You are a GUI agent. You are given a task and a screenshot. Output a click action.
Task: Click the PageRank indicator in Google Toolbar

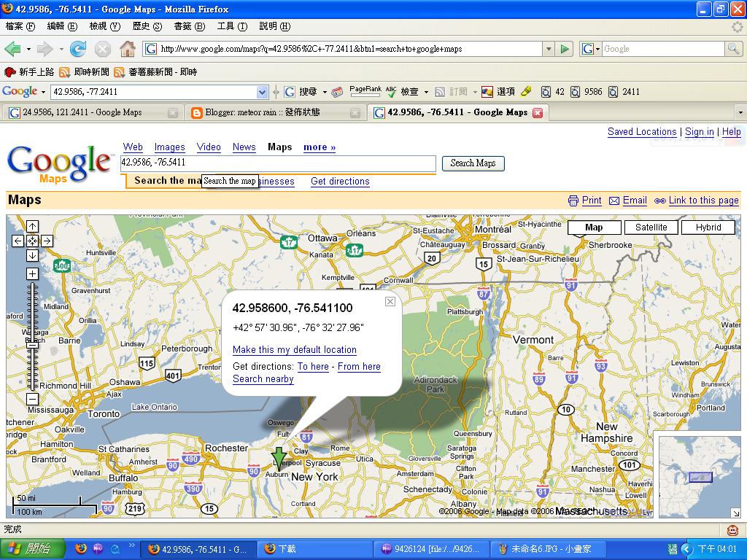365,91
